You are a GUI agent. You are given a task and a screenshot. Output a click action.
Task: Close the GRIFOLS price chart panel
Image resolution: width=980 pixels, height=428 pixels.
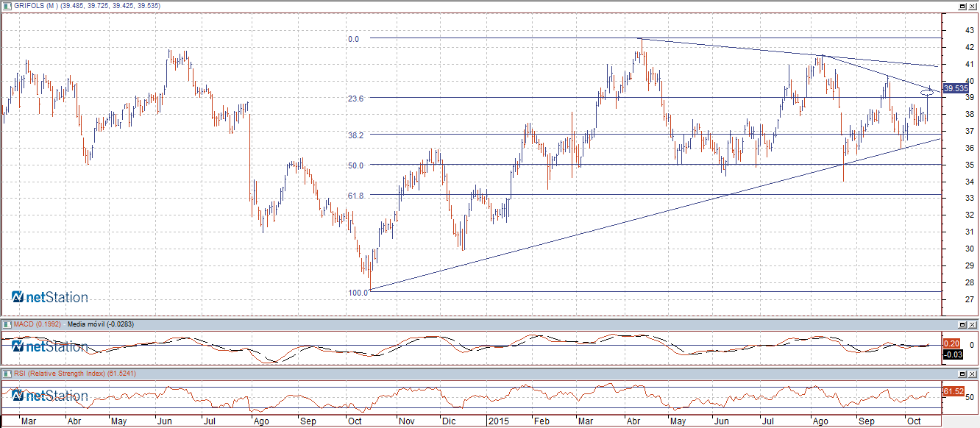(973, 5)
